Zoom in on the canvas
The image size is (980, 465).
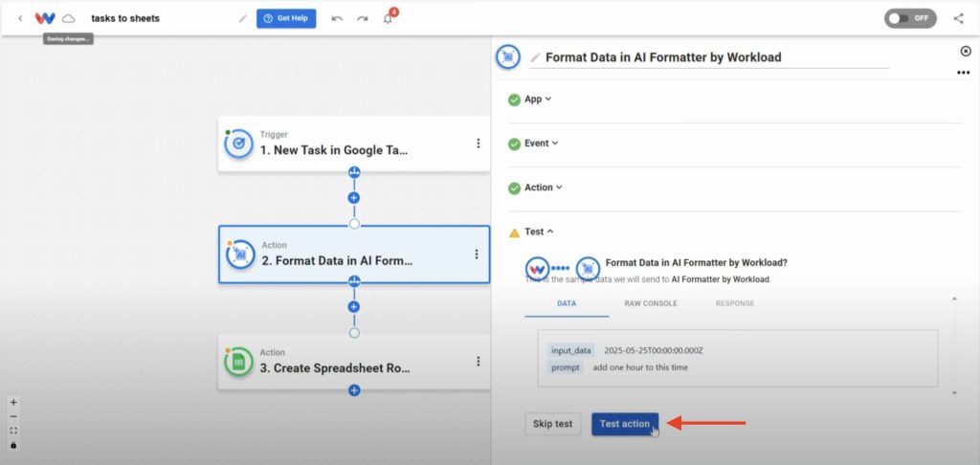point(13,403)
